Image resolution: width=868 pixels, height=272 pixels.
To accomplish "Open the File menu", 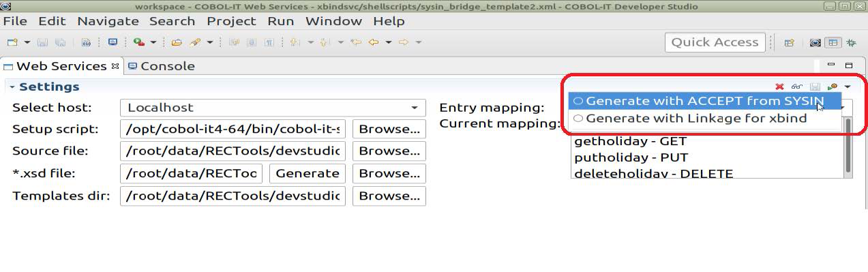I will [15, 21].
